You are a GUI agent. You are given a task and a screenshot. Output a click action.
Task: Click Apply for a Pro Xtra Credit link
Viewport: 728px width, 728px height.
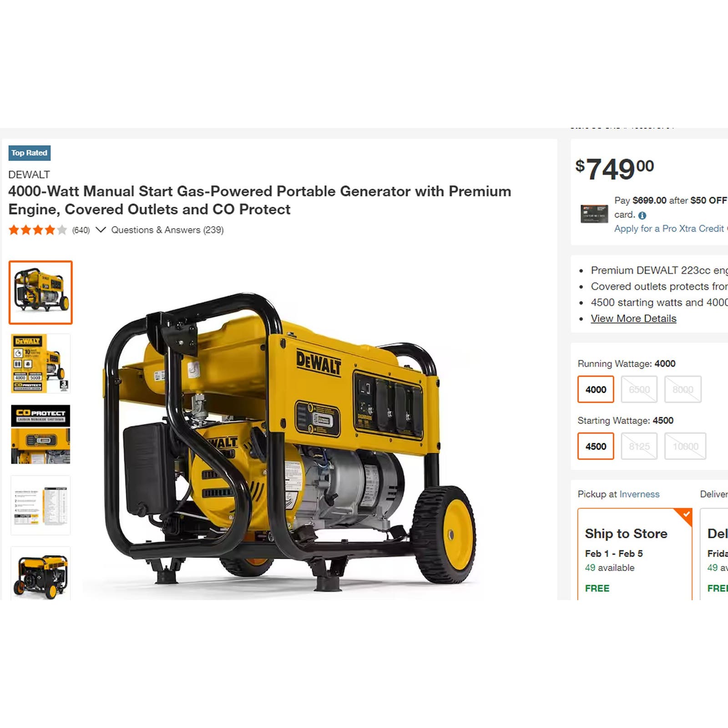pyautogui.click(x=671, y=228)
